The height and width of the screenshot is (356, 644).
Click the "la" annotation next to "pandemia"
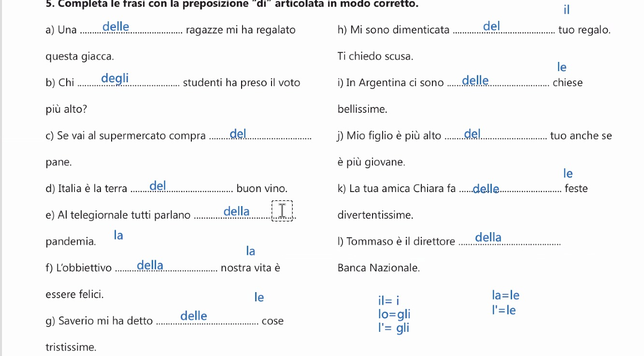click(118, 236)
